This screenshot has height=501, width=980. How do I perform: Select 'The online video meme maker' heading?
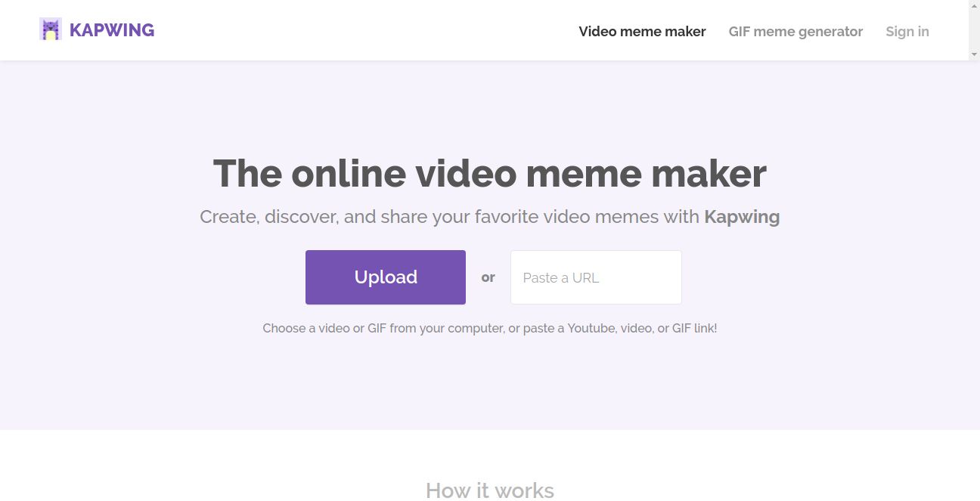tap(490, 173)
